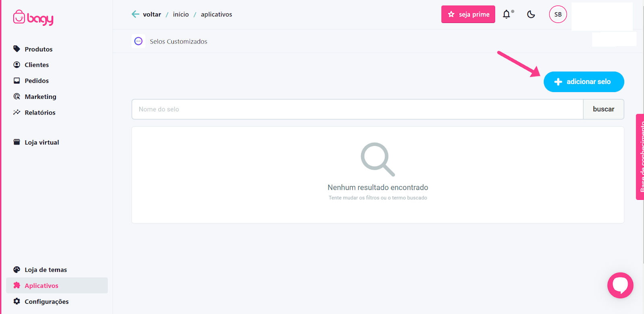Toggle dark mode moon icon
The height and width of the screenshot is (314, 644).
click(x=531, y=14)
